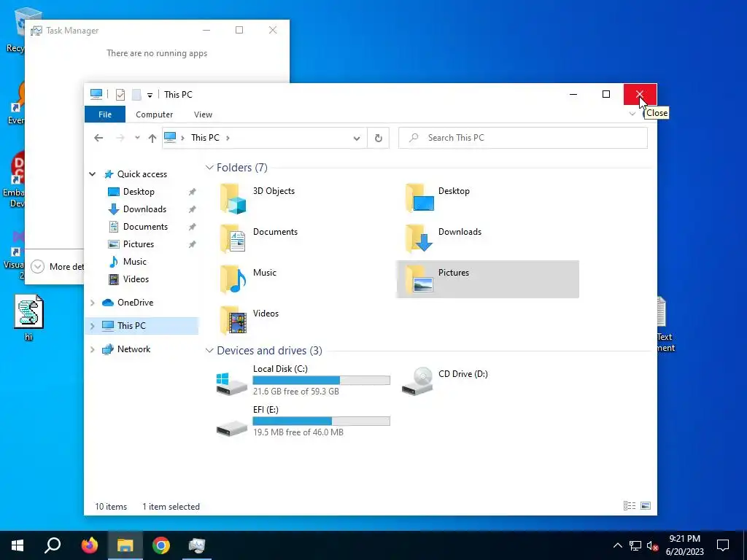Open the hi script file on desktop
The width and height of the screenshot is (747, 560).
[28, 318]
